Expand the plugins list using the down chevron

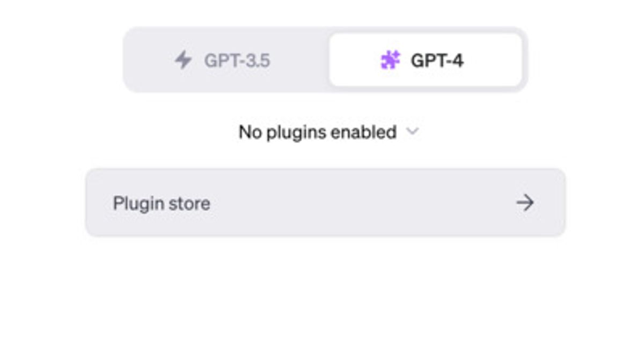pos(412,131)
